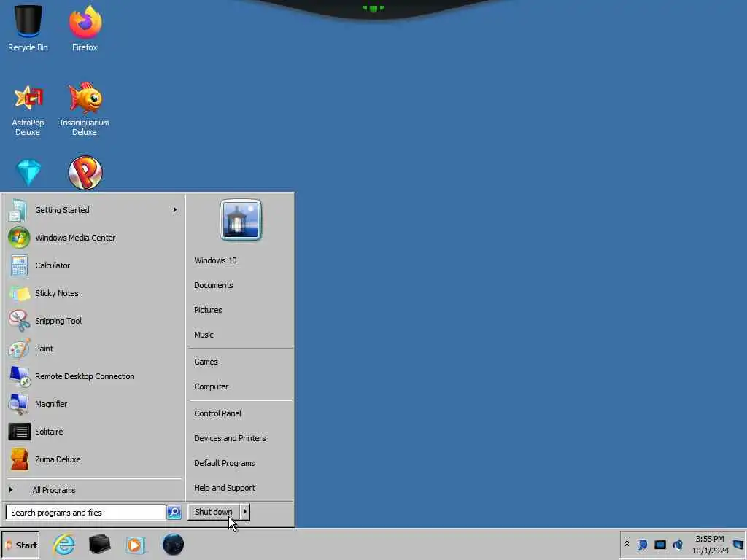
Task: Open Music from the Start menu
Action: coord(204,335)
